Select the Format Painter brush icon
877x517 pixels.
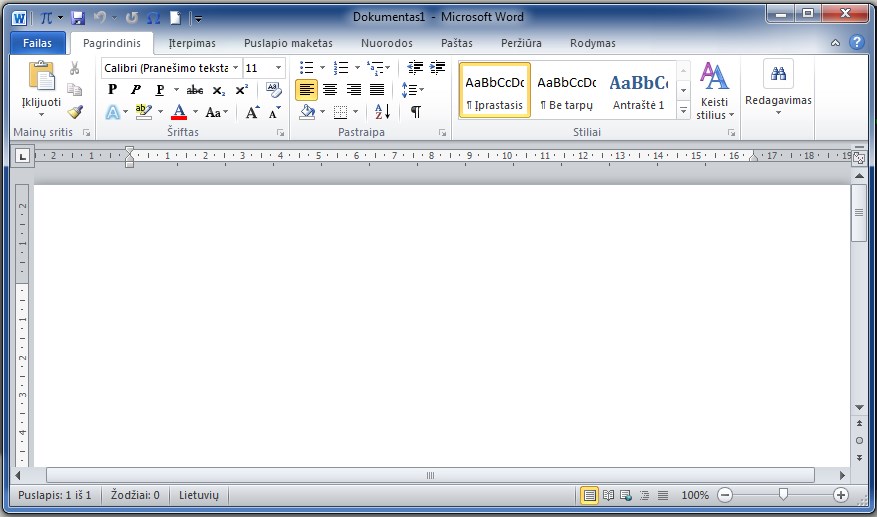pyautogui.click(x=75, y=111)
